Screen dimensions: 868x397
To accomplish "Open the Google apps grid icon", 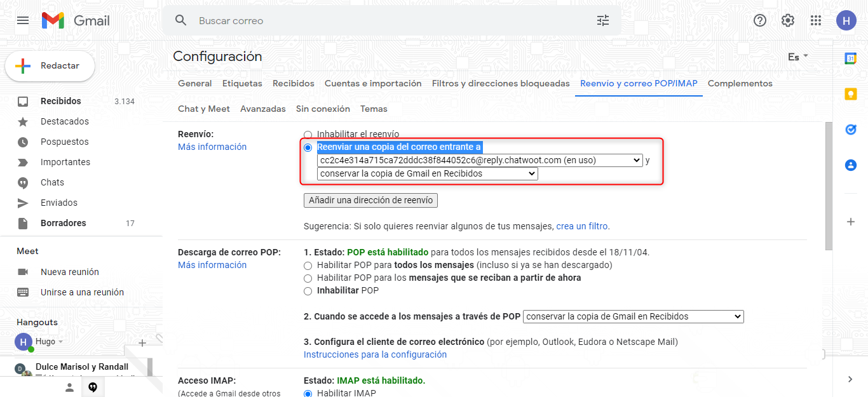I will pos(816,20).
